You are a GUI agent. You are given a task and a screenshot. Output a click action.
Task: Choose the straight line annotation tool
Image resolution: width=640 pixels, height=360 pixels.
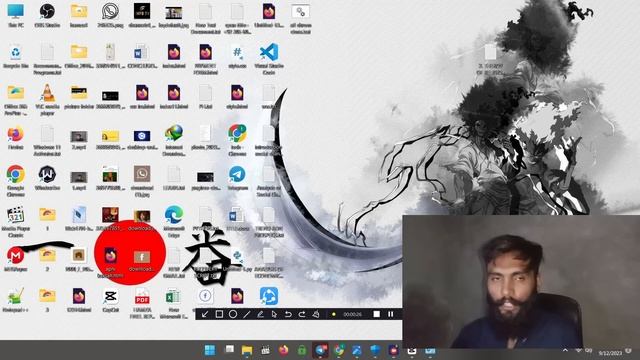pos(247,314)
